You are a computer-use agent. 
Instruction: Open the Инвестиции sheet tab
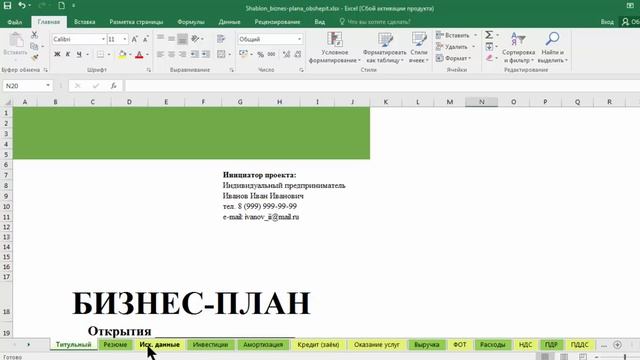(x=210, y=345)
